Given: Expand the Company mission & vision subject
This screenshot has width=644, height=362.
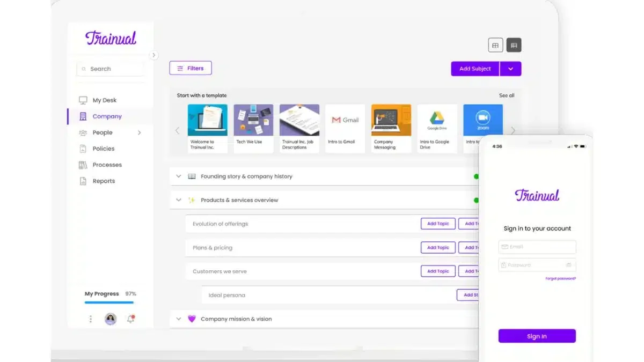Looking at the screenshot, I should [x=179, y=319].
